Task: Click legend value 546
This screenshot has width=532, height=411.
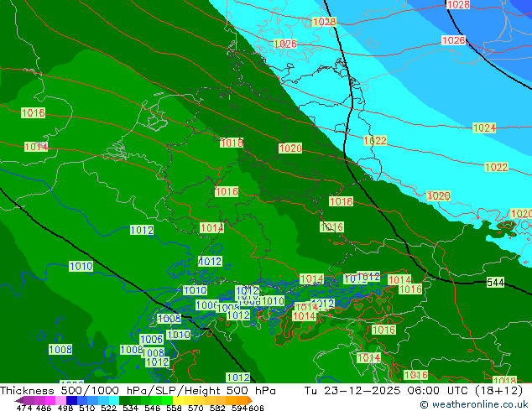Action: 153,408
